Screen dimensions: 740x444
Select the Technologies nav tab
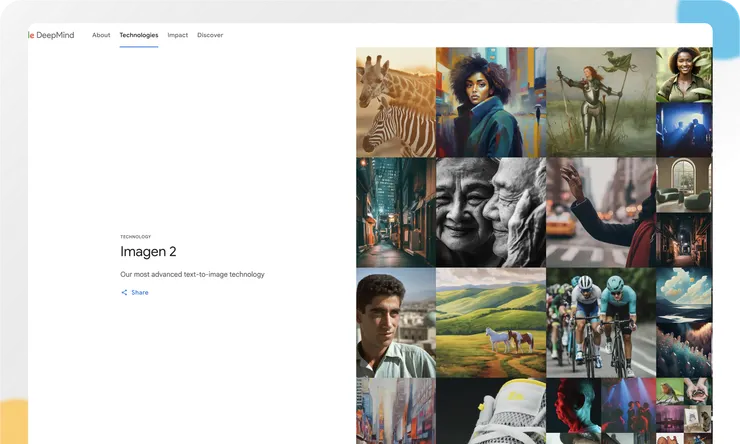tap(139, 35)
